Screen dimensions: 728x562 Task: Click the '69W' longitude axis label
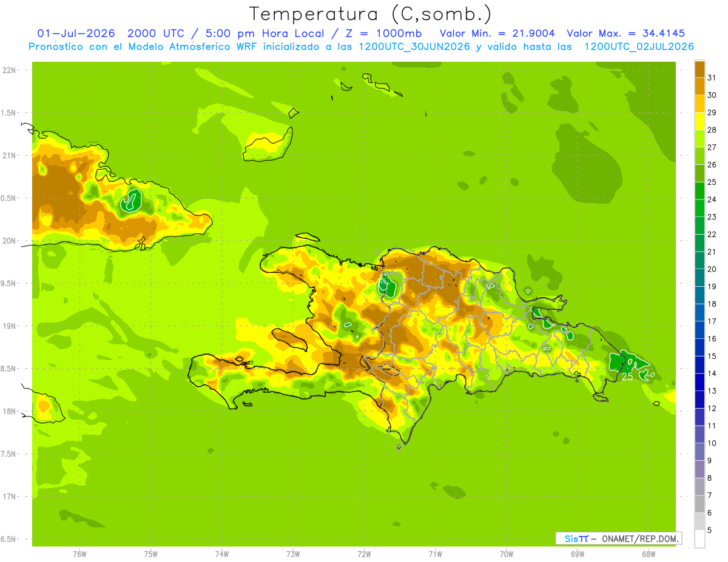[578, 555]
